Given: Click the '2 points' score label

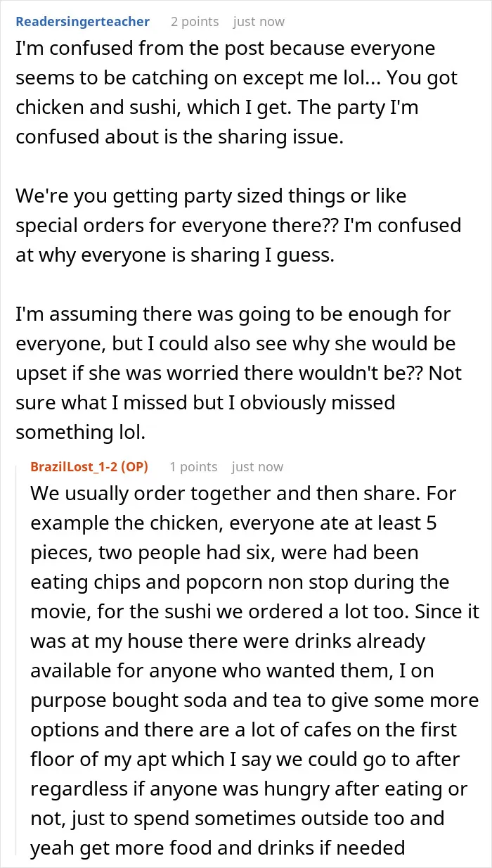Looking at the screenshot, I should 195,22.
